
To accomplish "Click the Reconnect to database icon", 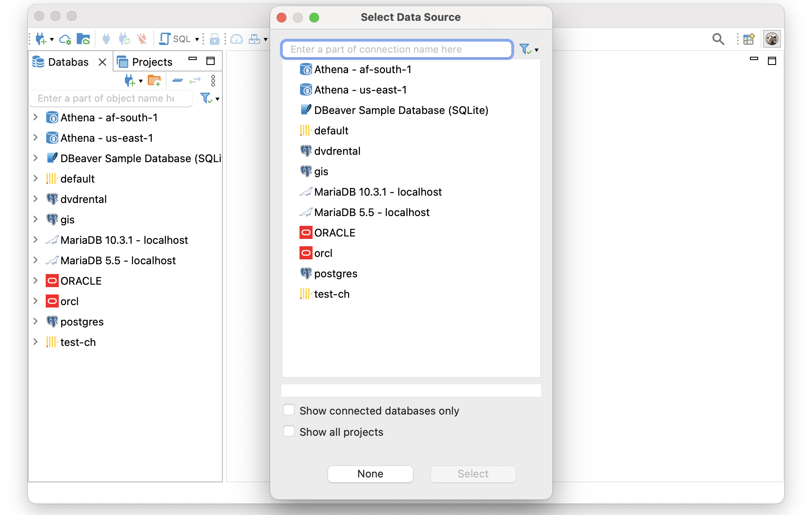I will coord(124,39).
